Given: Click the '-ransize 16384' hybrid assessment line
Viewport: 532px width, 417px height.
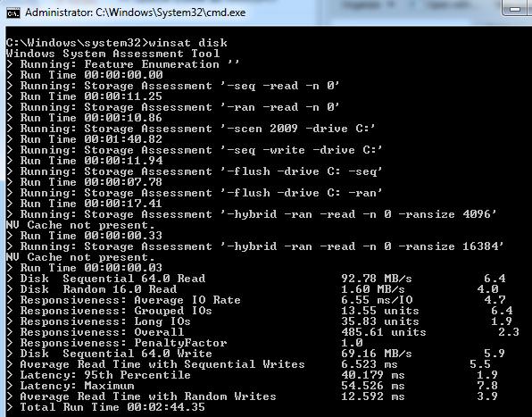Looking at the screenshot, I should [255, 246].
